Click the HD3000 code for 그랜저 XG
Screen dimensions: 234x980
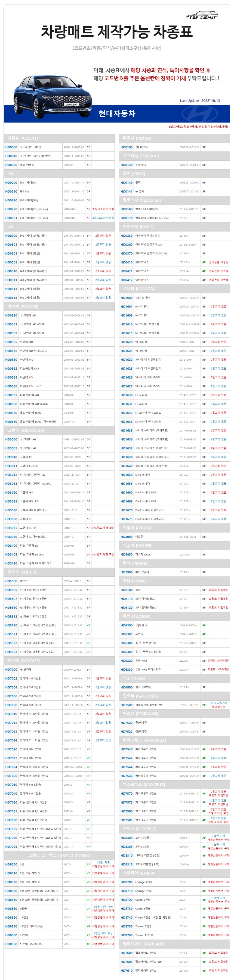(x=11, y=439)
